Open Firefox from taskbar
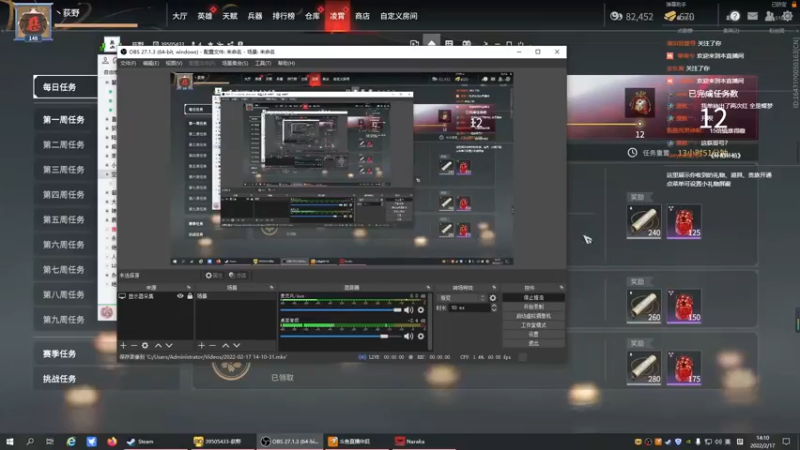The height and width of the screenshot is (450, 800). tap(112, 441)
